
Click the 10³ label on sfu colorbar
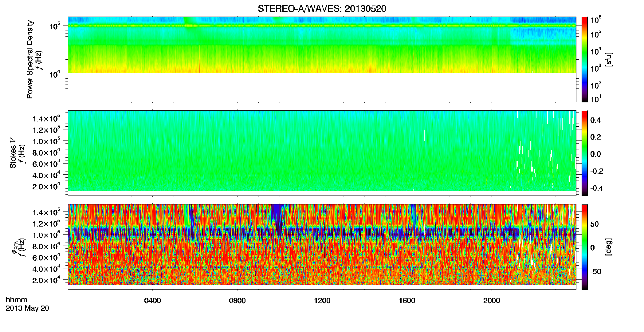point(596,68)
